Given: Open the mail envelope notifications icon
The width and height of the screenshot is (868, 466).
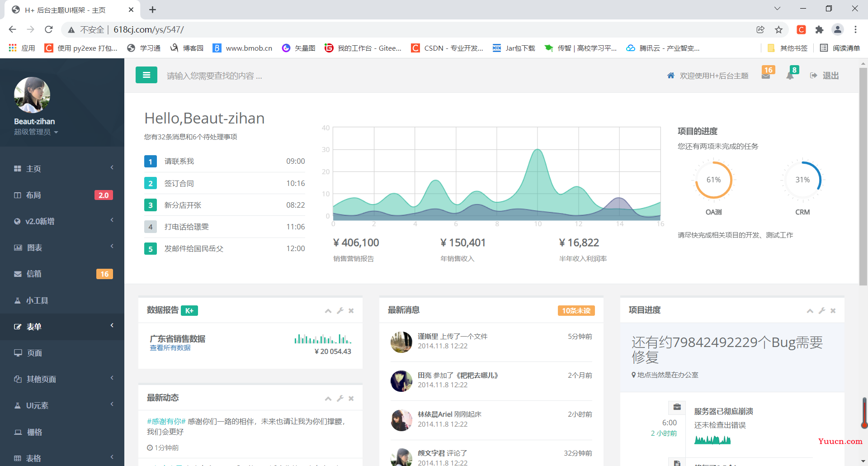Looking at the screenshot, I should [x=766, y=76].
